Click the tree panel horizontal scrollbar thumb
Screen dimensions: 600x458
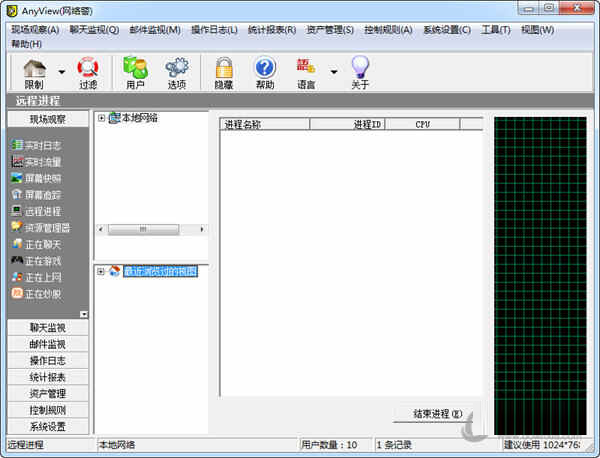143,229
